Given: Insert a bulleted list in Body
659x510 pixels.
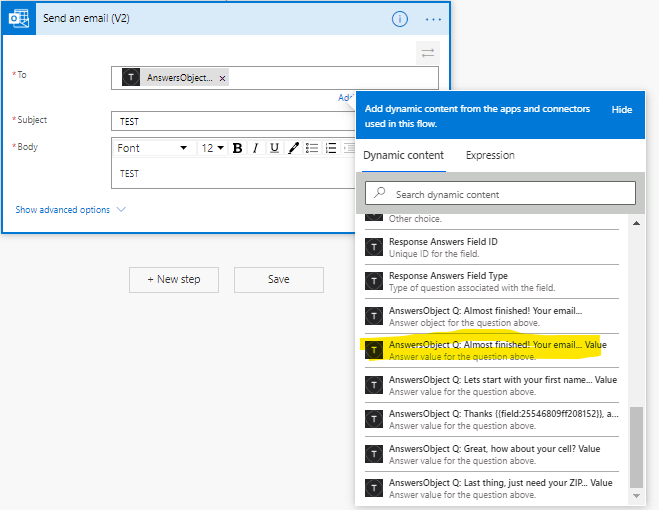Looking at the screenshot, I should tap(312, 148).
